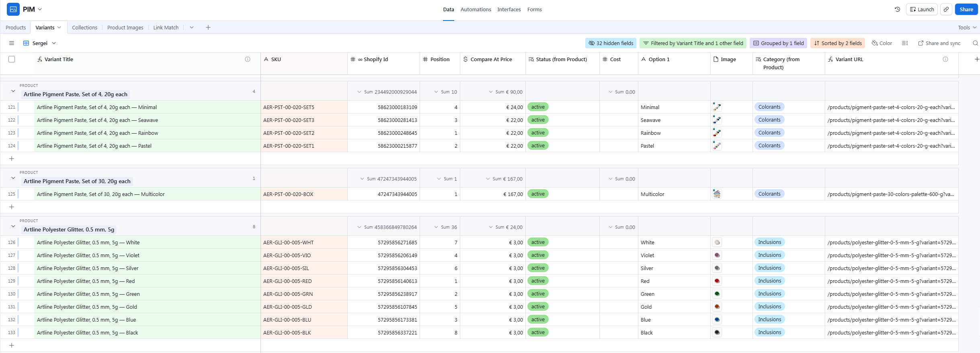The width and height of the screenshot is (980, 353).
Task: Click the SKU column header
Action: click(304, 63)
